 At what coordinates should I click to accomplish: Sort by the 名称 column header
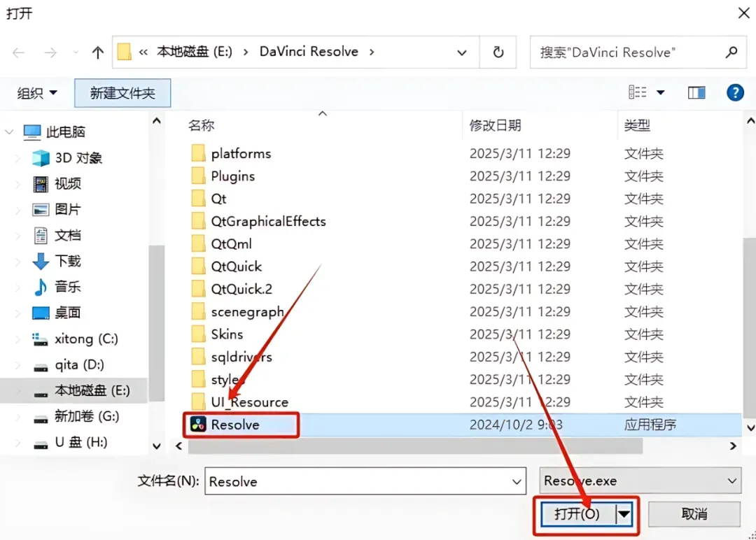coord(201,126)
